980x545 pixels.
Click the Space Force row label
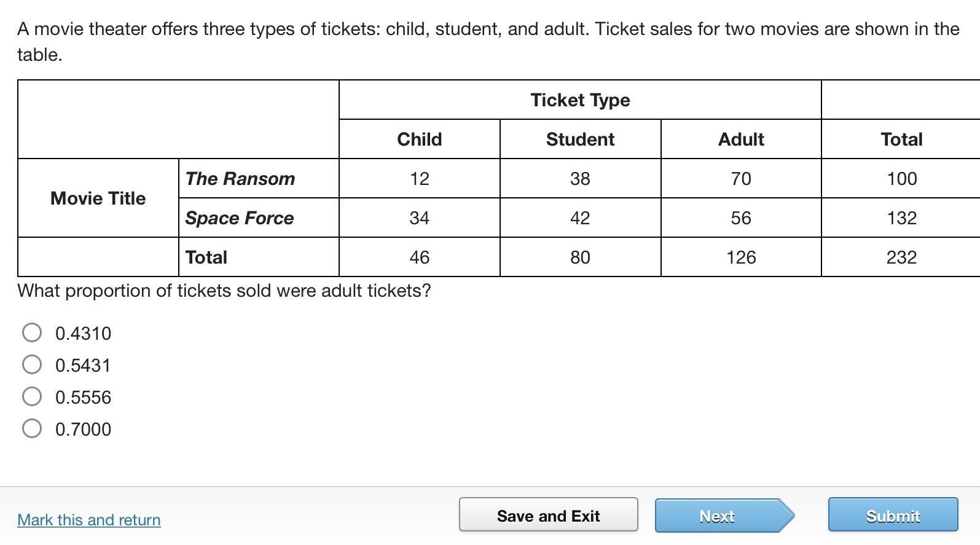[240, 218]
